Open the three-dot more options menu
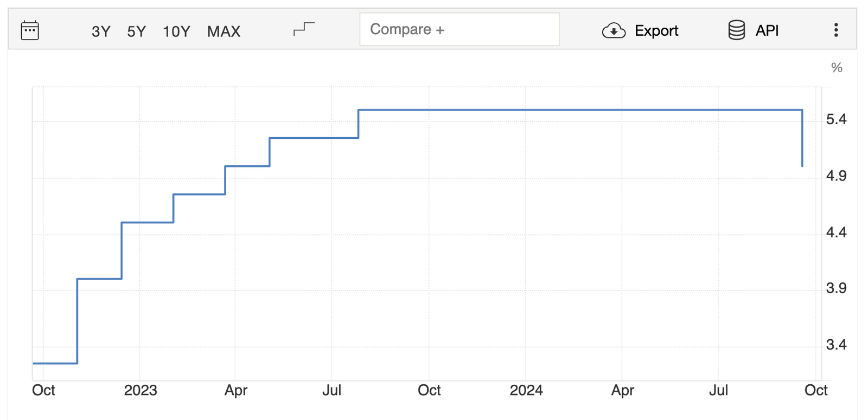This screenshot has height=420, width=868. coord(836,30)
